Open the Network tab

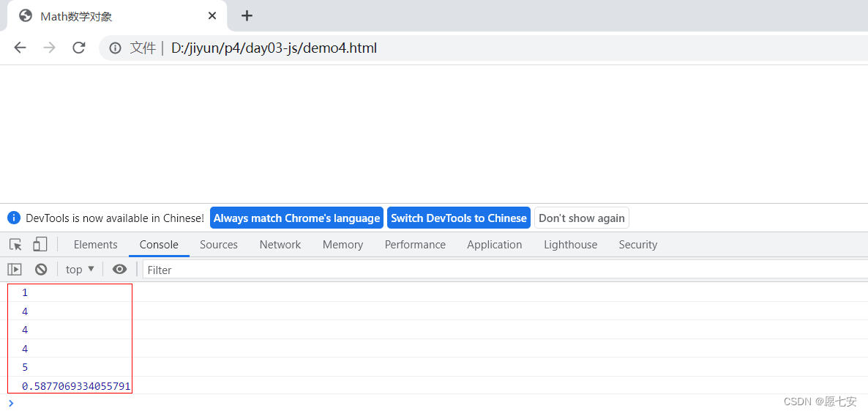280,245
